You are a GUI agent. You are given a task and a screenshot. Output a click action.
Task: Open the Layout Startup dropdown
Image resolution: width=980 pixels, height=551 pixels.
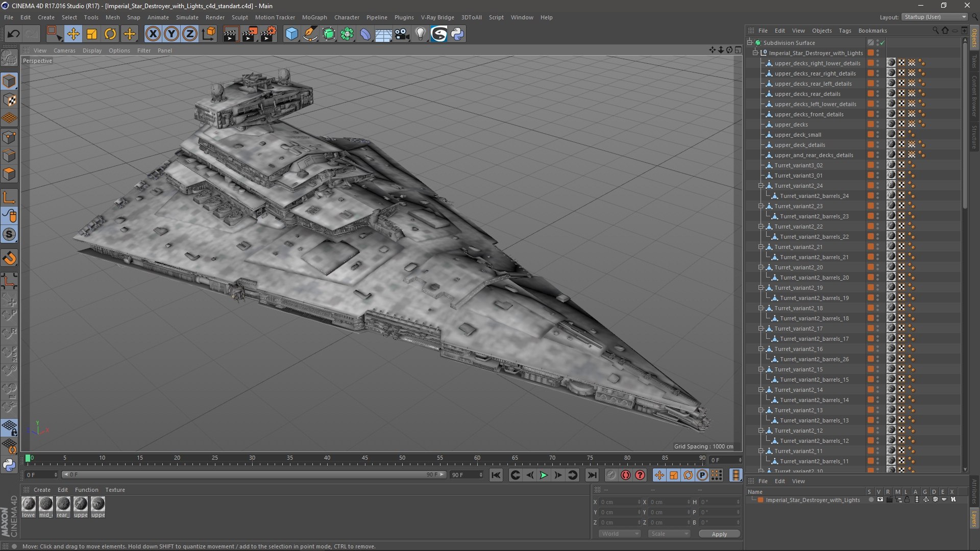[935, 17]
